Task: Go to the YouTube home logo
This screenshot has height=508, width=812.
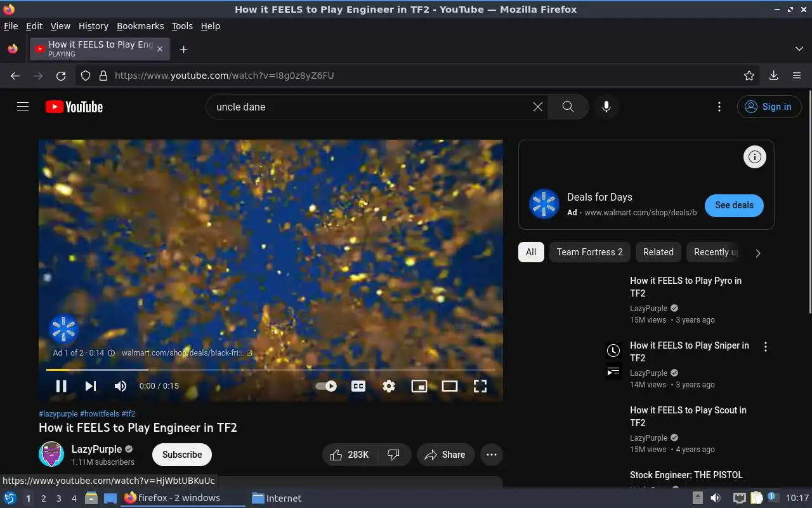Action: click(x=74, y=107)
